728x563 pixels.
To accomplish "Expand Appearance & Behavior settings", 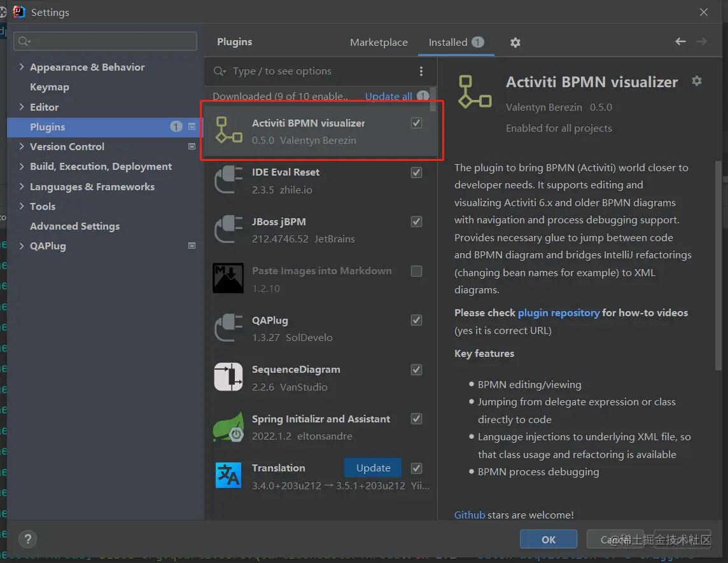I will click(x=22, y=67).
